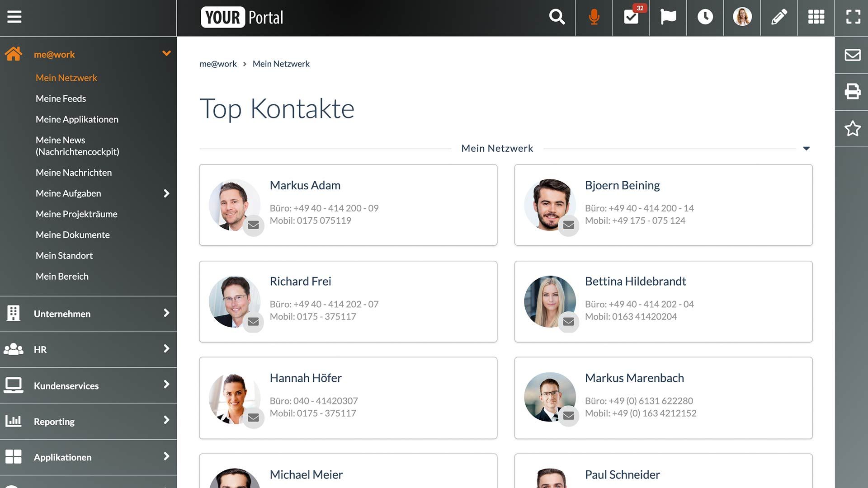Click the star favorite icon on the right sidebar
Screen dimensions: 868x488
point(852,129)
